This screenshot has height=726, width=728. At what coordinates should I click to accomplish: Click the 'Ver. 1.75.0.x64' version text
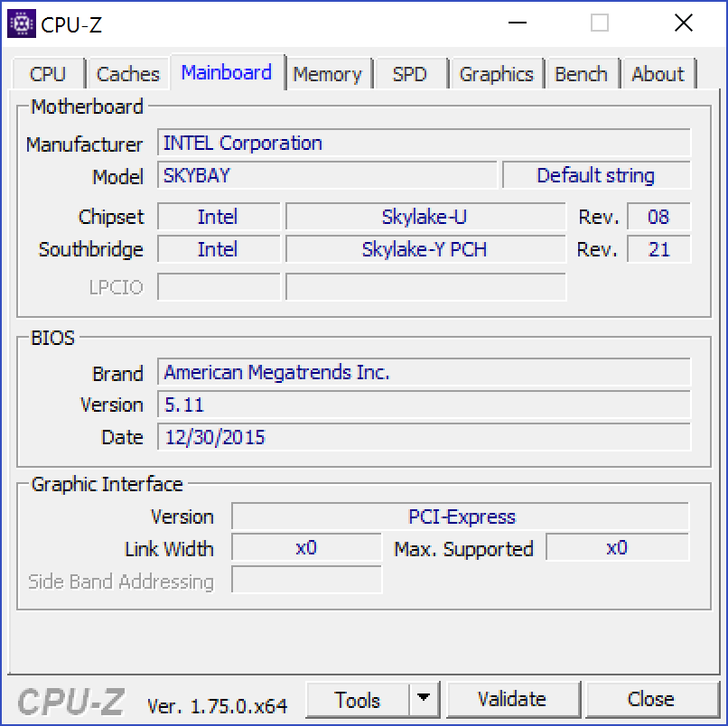pos(218,706)
